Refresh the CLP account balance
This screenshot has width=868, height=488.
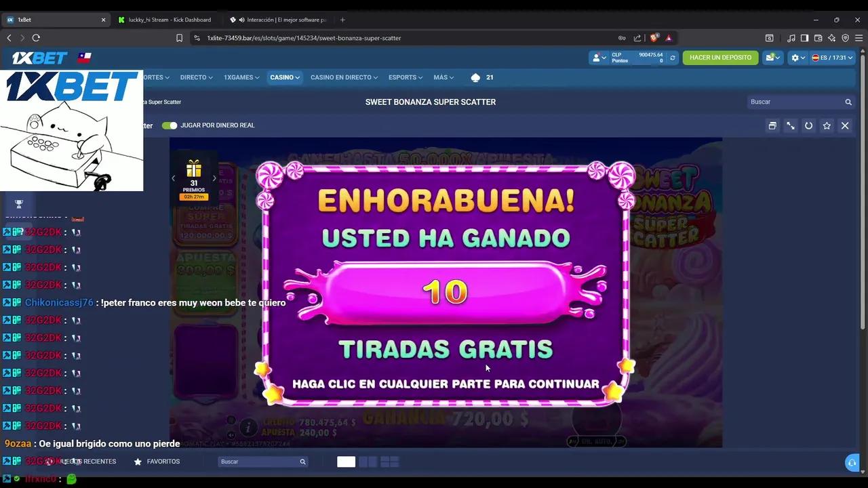point(673,58)
